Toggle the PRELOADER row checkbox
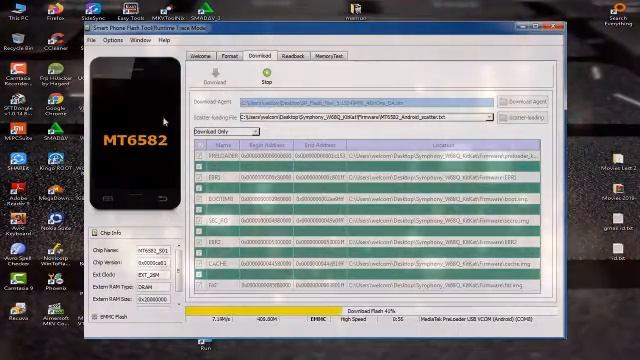The height and width of the screenshot is (360, 640). coord(199,156)
